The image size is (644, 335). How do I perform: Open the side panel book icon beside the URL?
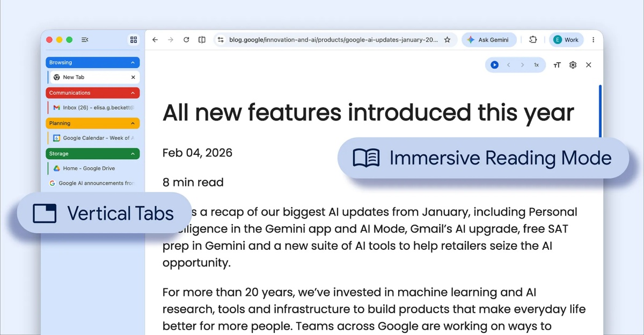201,39
